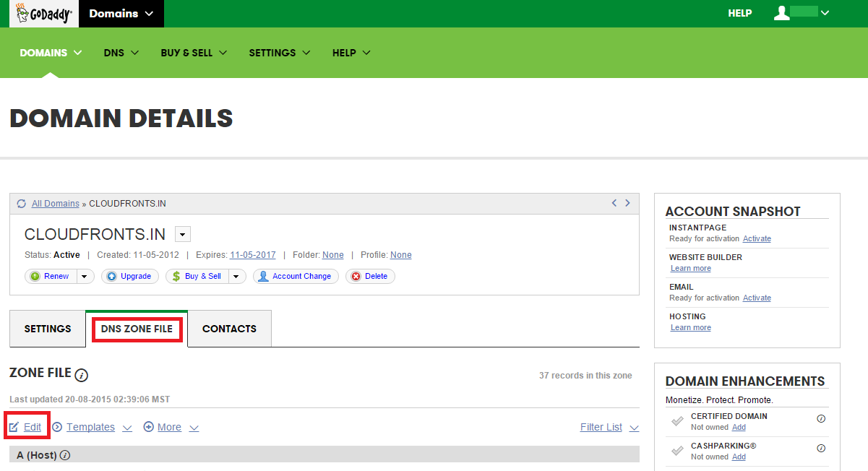
Task: Click the Cashparking checkmark icon
Action: pyautogui.click(x=677, y=451)
